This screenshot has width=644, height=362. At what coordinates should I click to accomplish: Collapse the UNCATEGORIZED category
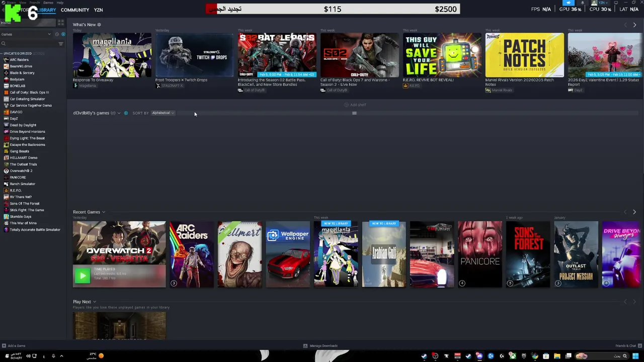coord(18,53)
